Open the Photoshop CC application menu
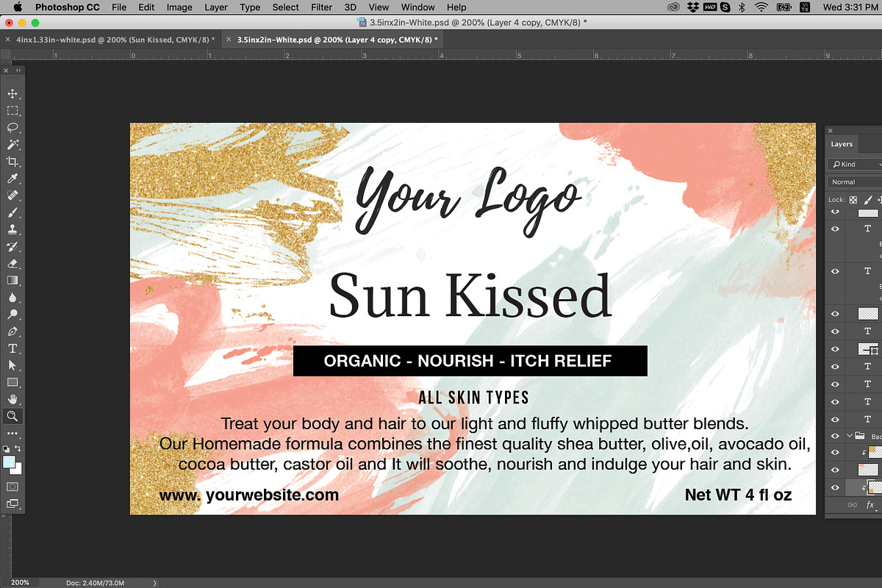Image resolution: width=882 pixels, height=588 pixels. tap(68, 7)
